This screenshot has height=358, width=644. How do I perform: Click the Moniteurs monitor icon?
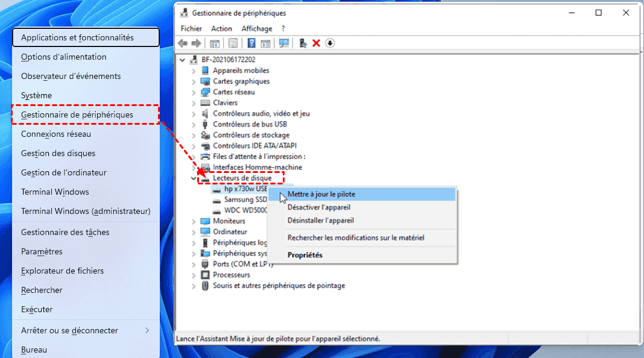[x=205, y=221]
